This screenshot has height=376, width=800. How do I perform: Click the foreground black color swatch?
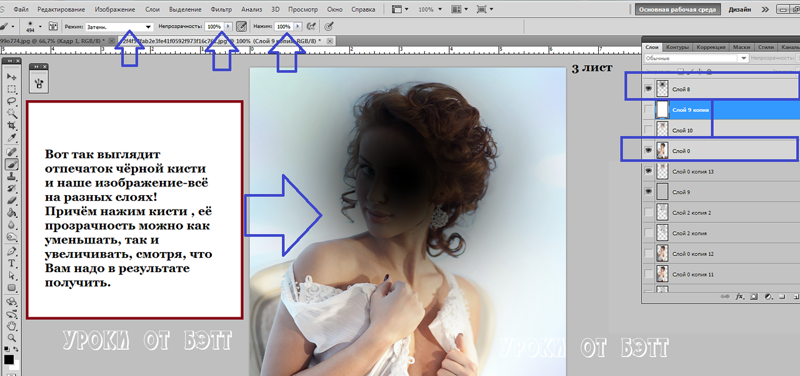pos(9,359)
